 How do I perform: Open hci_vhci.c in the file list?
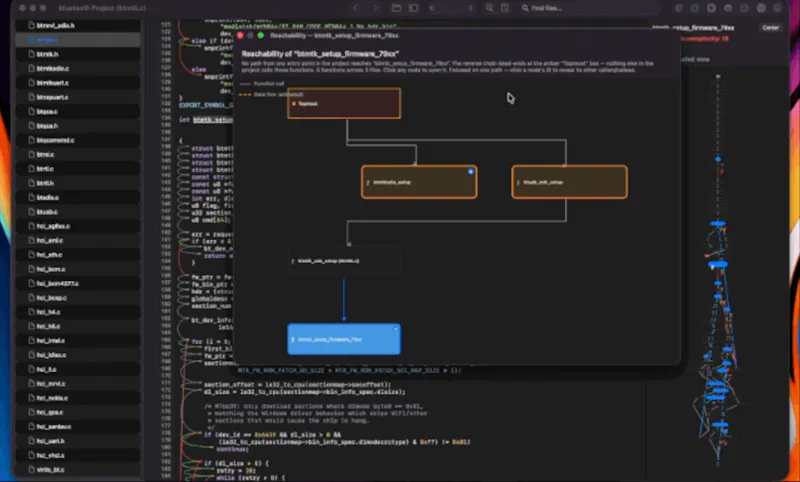tap(78, 455)
